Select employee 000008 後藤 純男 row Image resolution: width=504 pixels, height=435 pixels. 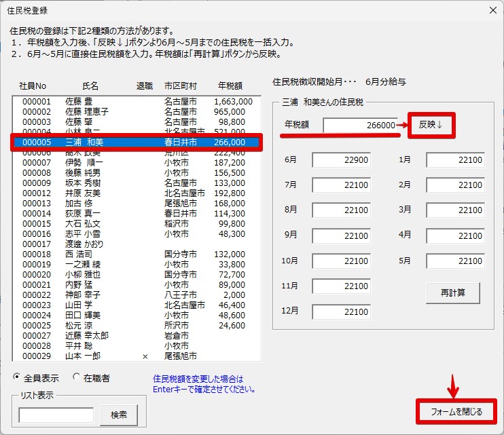137,173
